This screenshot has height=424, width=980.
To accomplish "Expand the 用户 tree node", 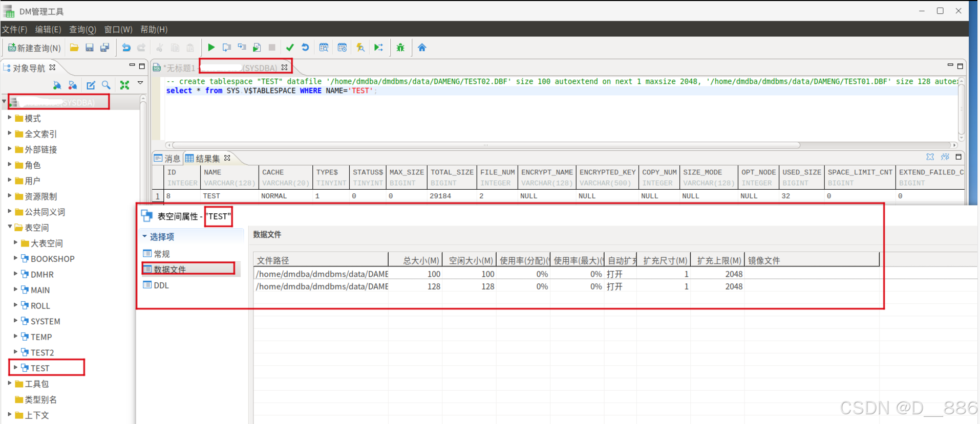I will coord(9,180).
